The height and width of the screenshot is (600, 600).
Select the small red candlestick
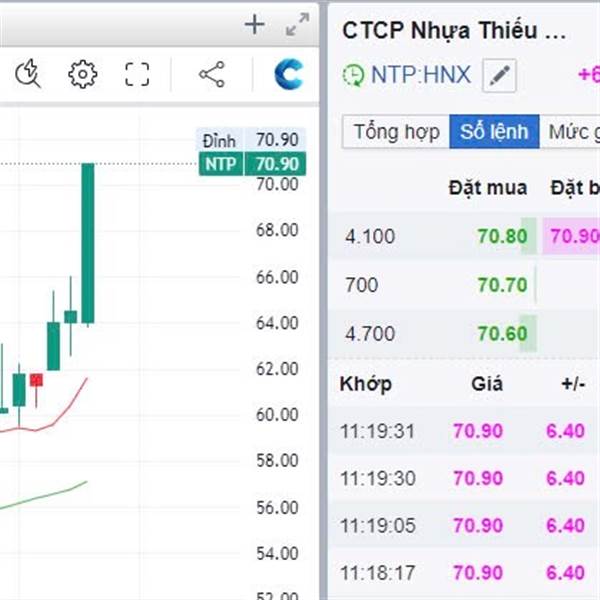tap(36, 380)
